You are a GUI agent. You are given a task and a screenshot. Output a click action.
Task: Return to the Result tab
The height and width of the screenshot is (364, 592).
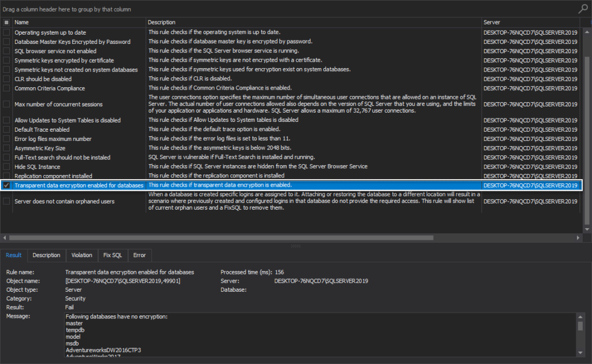[x=13, y=255]
